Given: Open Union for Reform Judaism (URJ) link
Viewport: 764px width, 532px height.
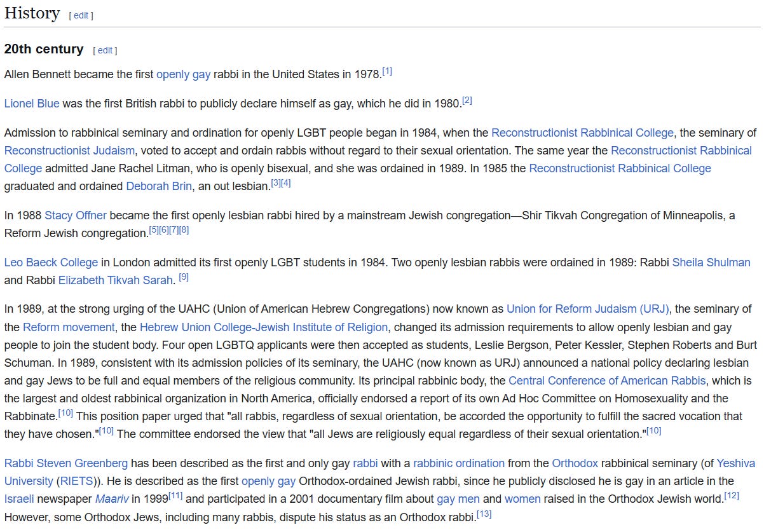Looking at the screenshot, I should click(x=588, y=310).
